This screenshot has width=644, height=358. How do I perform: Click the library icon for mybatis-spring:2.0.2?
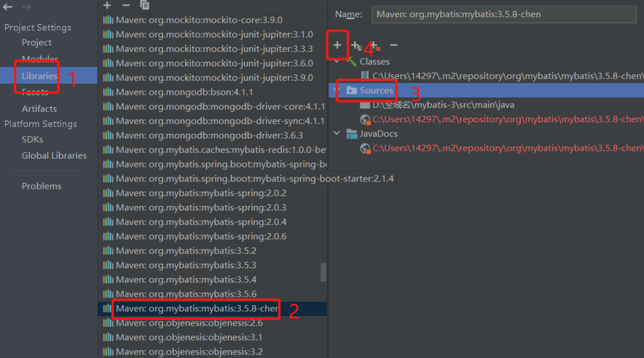pos(108,193)
